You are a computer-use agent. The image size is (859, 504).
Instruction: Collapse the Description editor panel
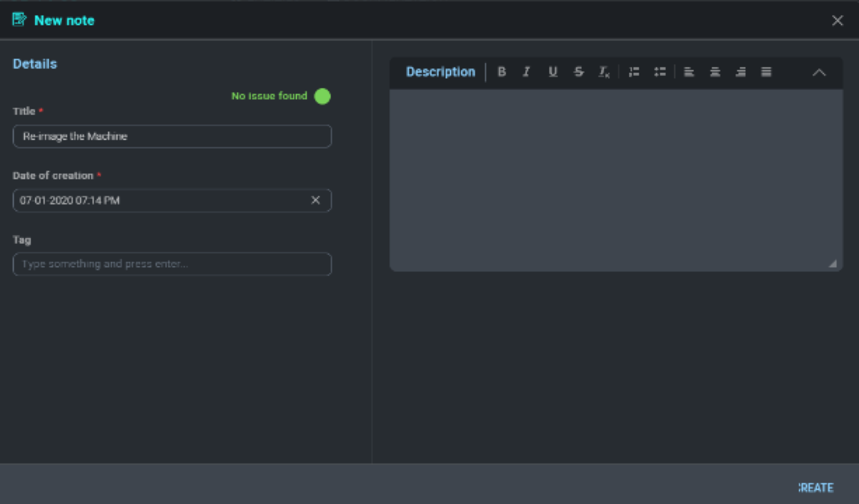point(819,73)
